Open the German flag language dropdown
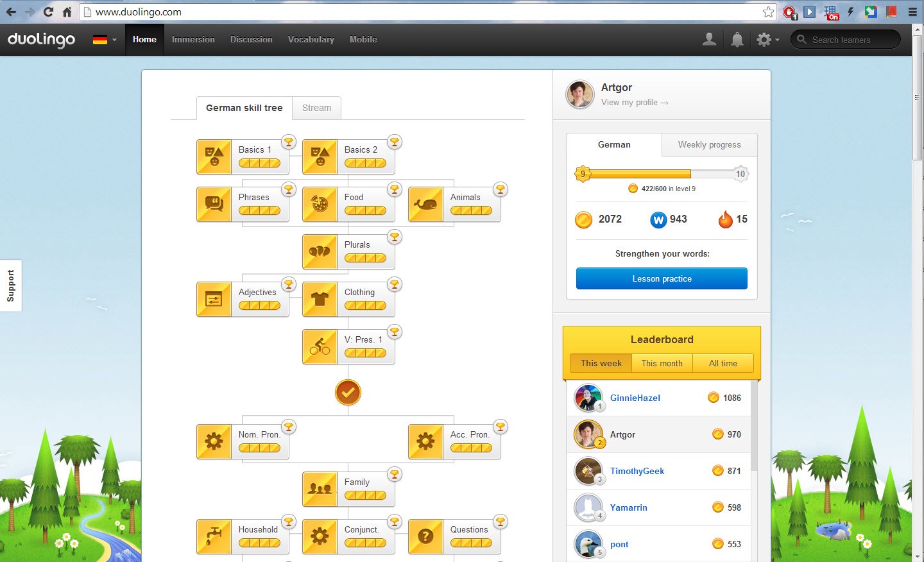924x562 pixels. [x=104, y=40]
